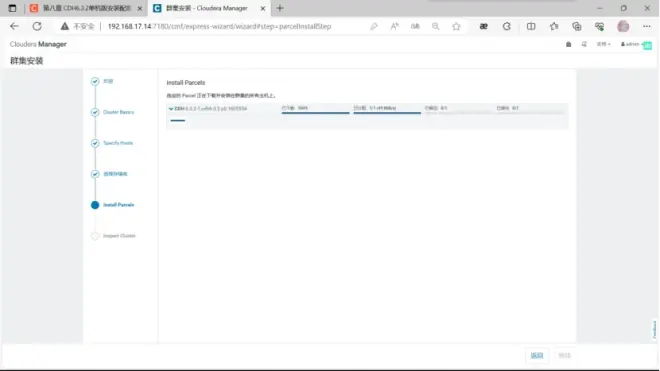Click the key icon in address bar
Image resolution: width=660 pixels, height=371 pixels.
[373, 27]
